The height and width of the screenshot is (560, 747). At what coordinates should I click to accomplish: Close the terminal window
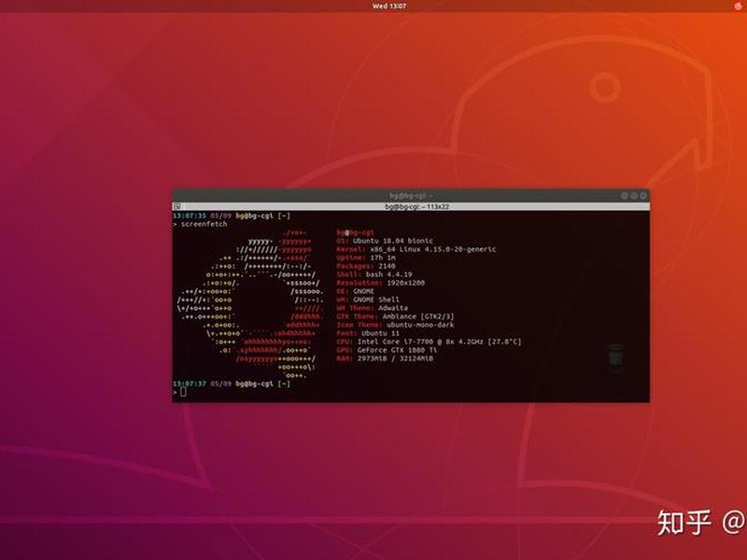pyautogui.click(x=642, y=196)
